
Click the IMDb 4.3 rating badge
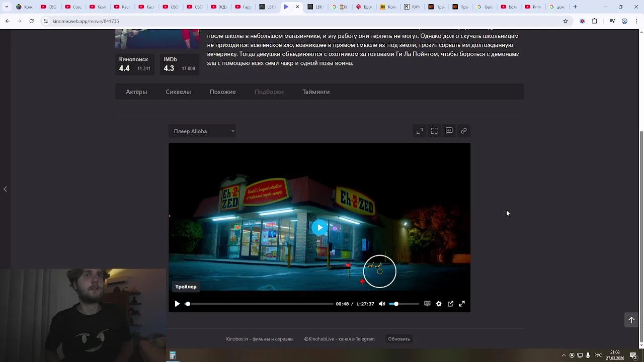coord(180,64)
